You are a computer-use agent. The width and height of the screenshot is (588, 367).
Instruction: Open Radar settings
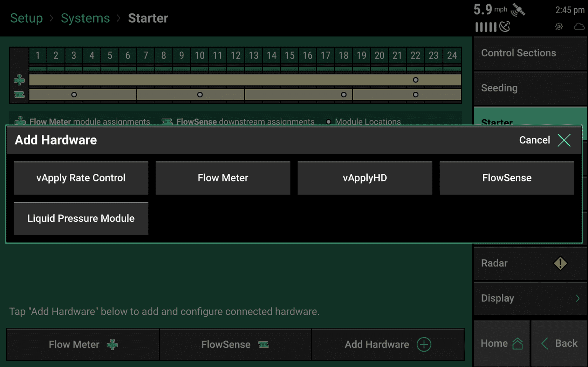coord(530,263)
